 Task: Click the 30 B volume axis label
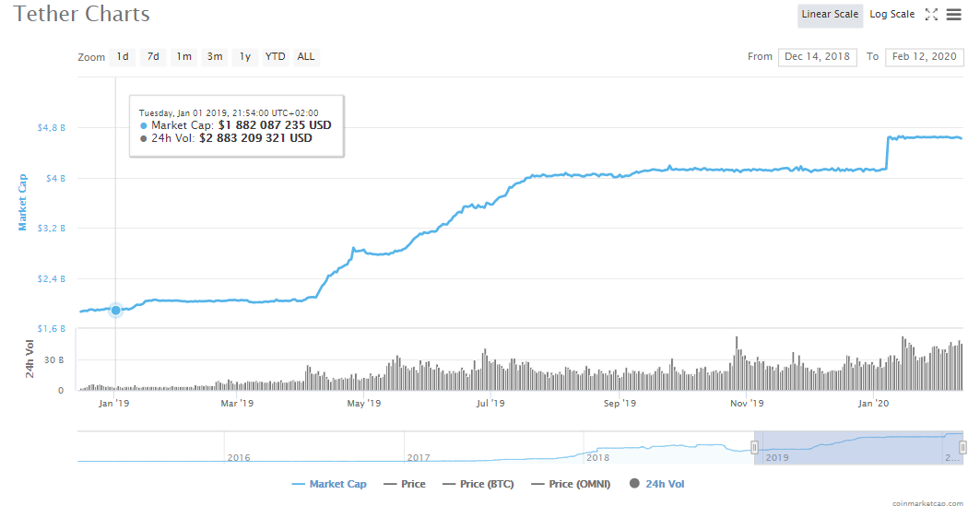[53, 359]
